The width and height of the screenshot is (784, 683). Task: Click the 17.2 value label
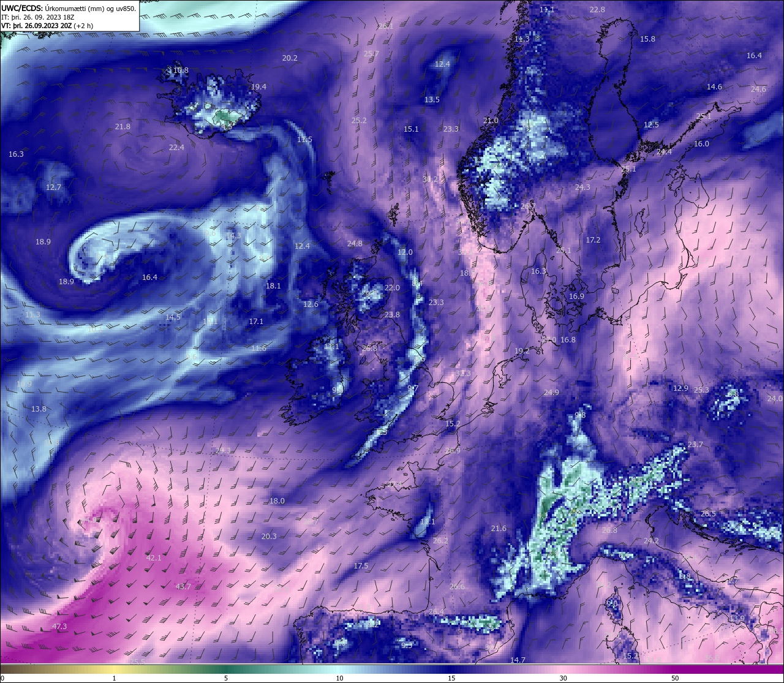coord(593,240)
